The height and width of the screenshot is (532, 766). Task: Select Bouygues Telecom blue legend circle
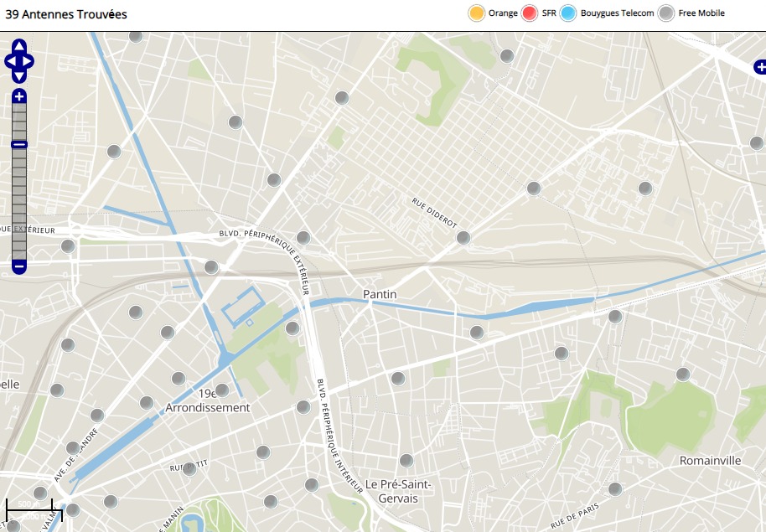(x=568, y=13)
